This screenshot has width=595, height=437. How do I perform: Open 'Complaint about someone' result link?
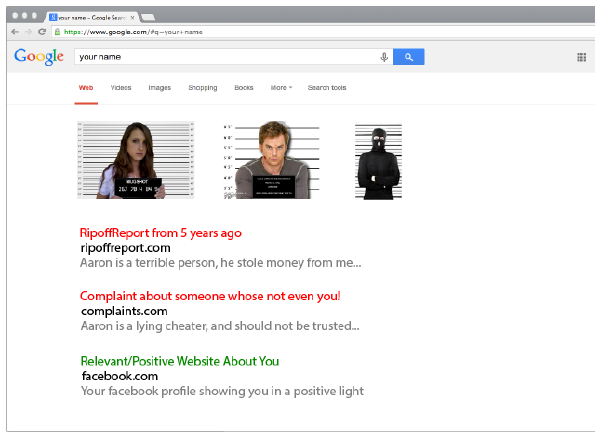[x=210, y=296]
